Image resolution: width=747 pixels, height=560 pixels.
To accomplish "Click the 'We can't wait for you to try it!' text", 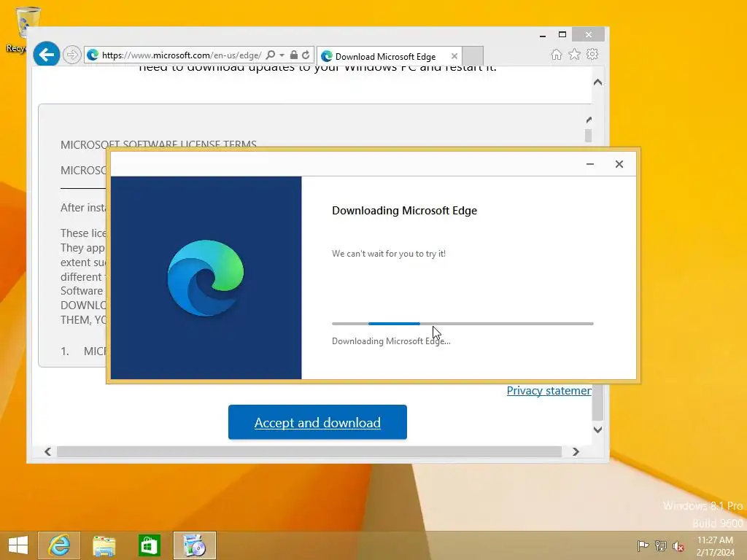I will pyautogui.click(x=389, y=254).
